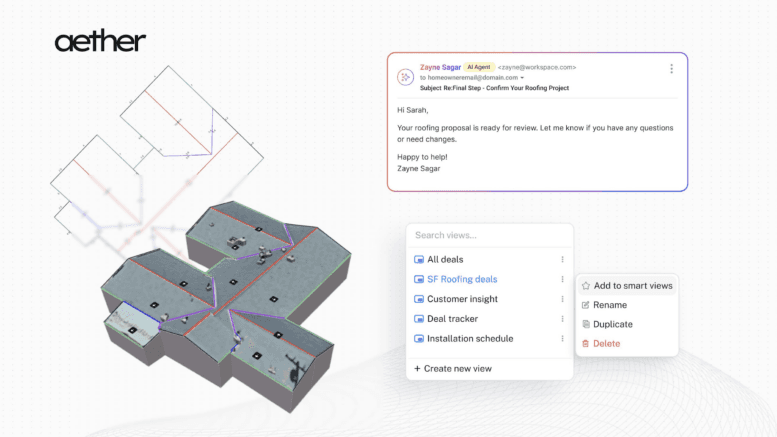Choose Delete from the context menu
Viewport: 777px width, 437px height.
coord(627,344)
